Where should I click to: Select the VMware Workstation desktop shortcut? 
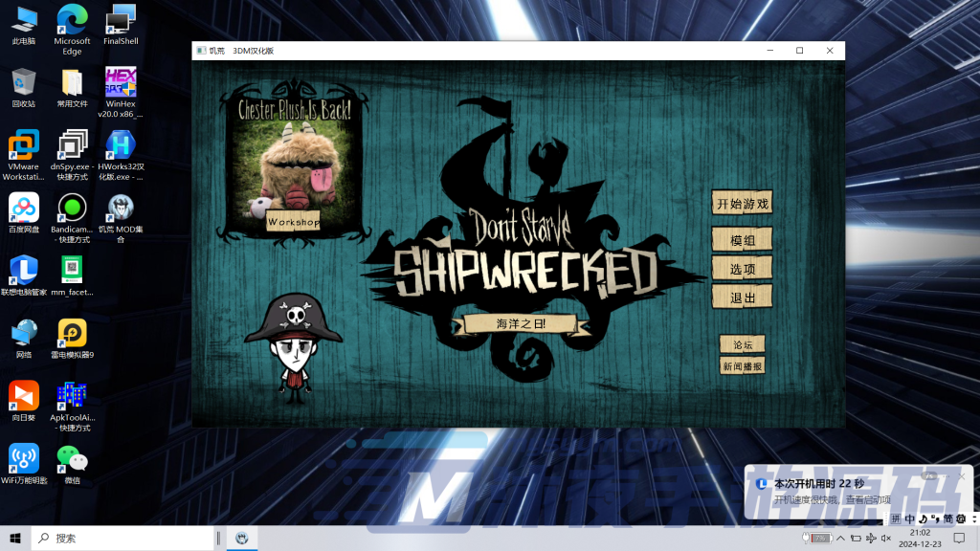24,145
